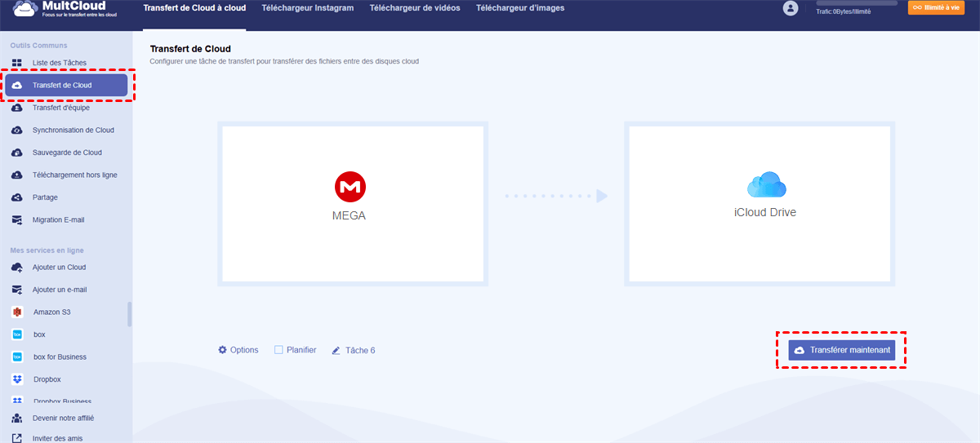
Task: Click the Transfert d'équipe icon
Action: pos(16,107)
